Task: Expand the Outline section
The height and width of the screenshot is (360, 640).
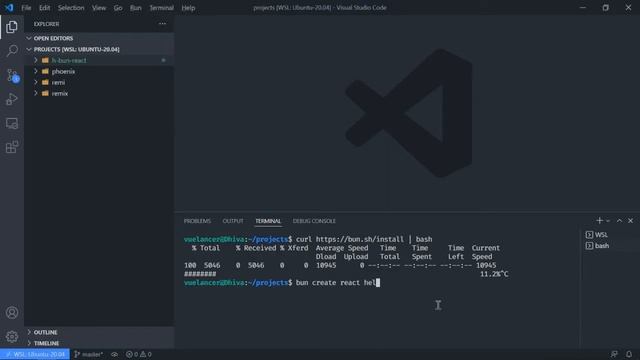Action: 99,332
